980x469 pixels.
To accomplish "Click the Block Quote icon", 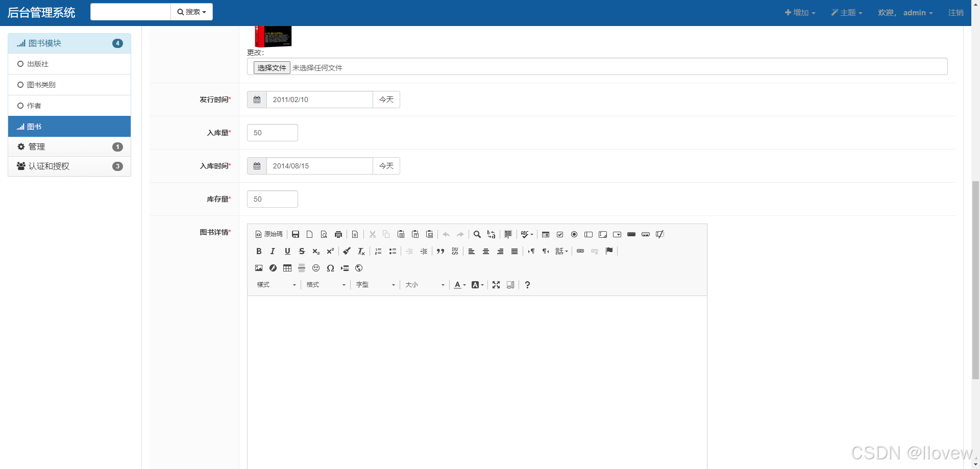I will click(x=440, y=251).
